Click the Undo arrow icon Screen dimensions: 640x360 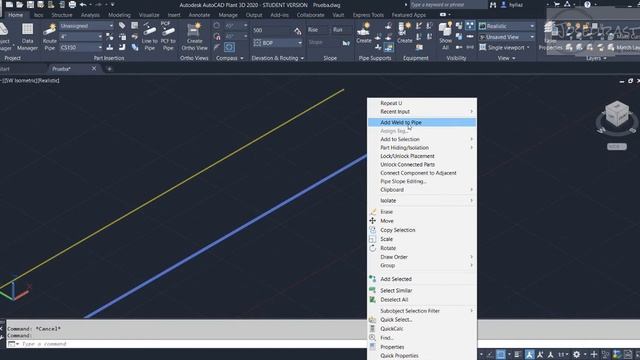point(83,4)
